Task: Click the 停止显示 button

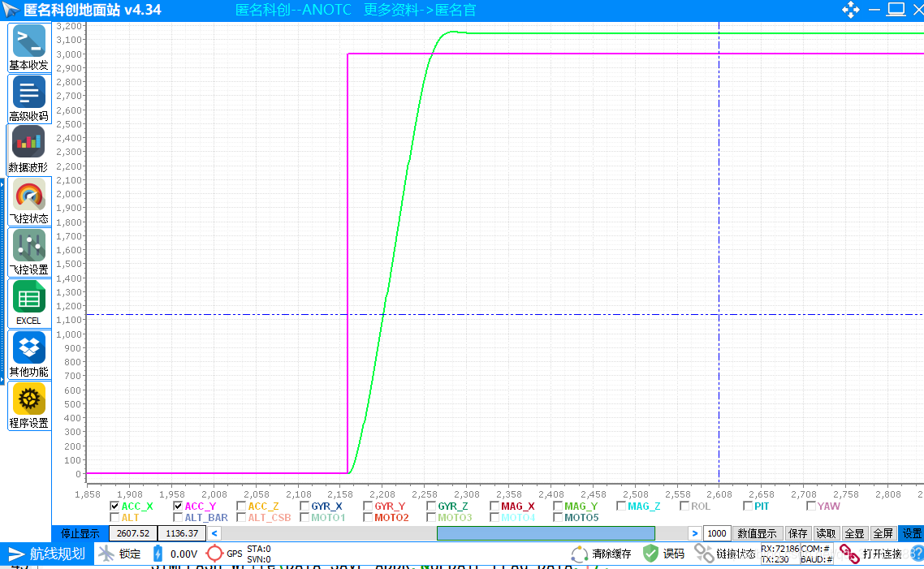Action: (80, 533)
